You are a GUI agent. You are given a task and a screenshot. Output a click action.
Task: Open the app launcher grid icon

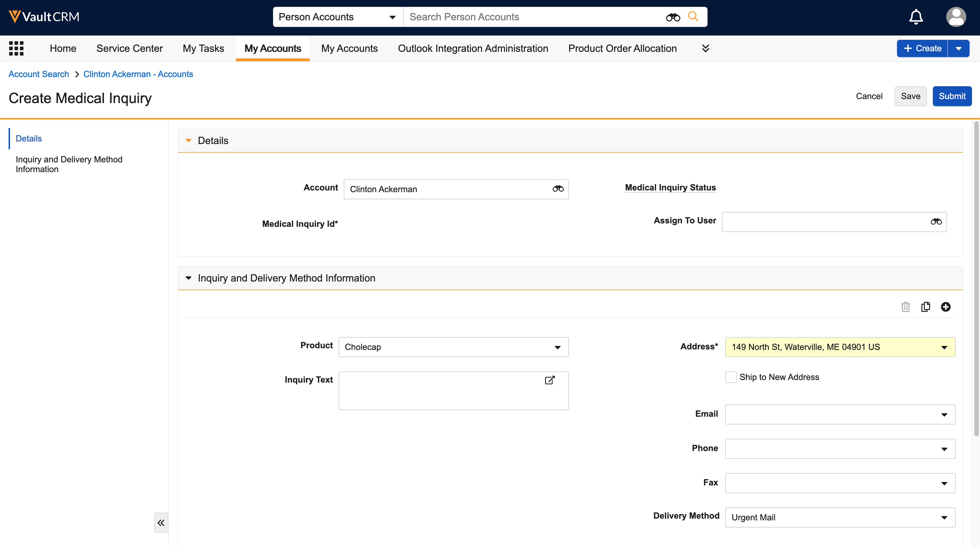pos(16,48)
